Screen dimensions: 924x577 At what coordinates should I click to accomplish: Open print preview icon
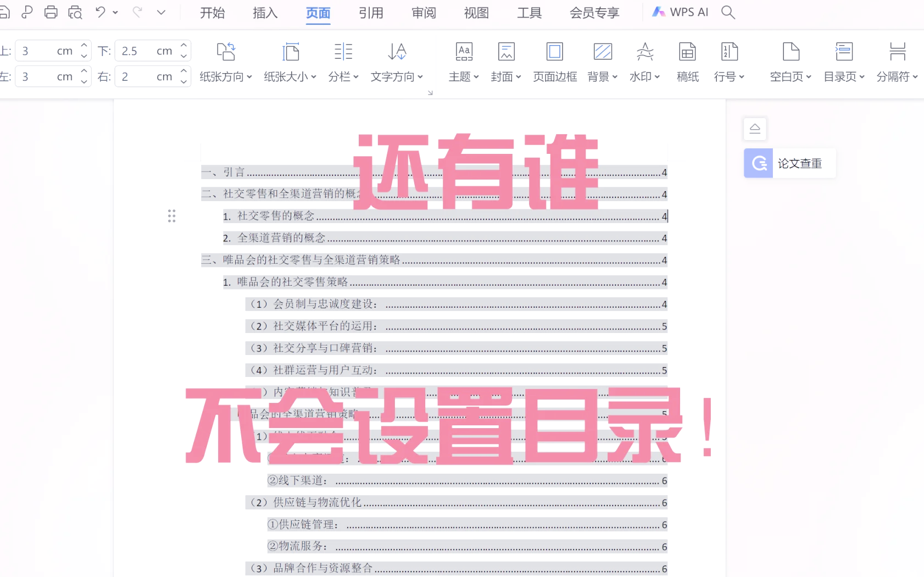(75, 12)
